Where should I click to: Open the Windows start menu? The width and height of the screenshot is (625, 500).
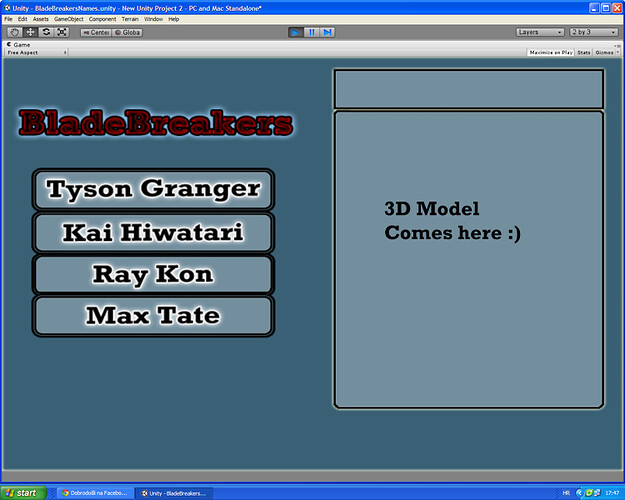coord(23,493)
